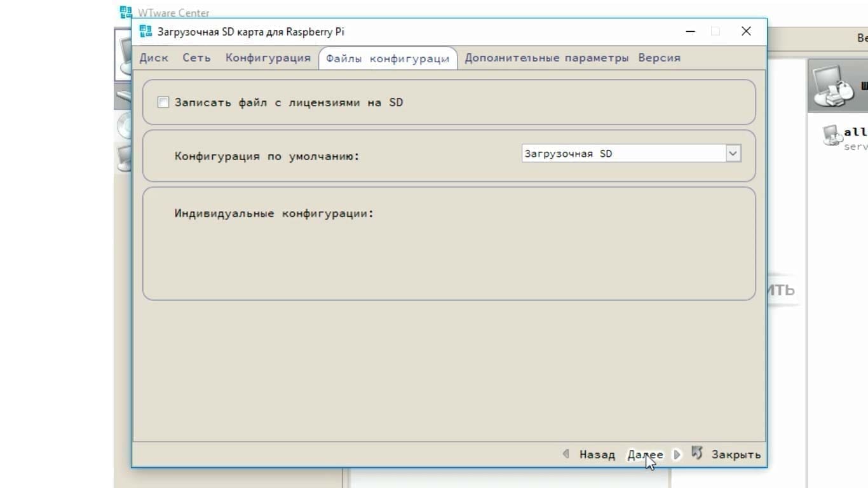This screenshot has height=488, width=868.
Task: Click the left arrow icon beside Назад
Action: pyautogui.click(x=566, y=454)
